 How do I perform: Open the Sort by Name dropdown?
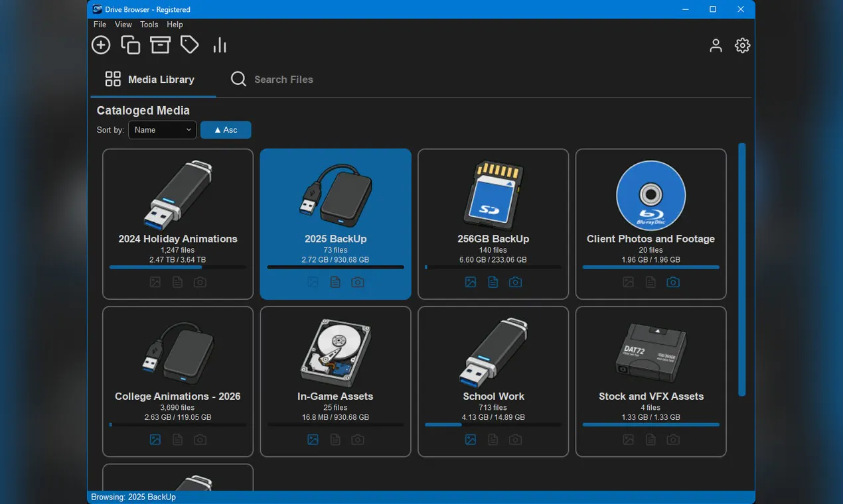pos(163,130)
